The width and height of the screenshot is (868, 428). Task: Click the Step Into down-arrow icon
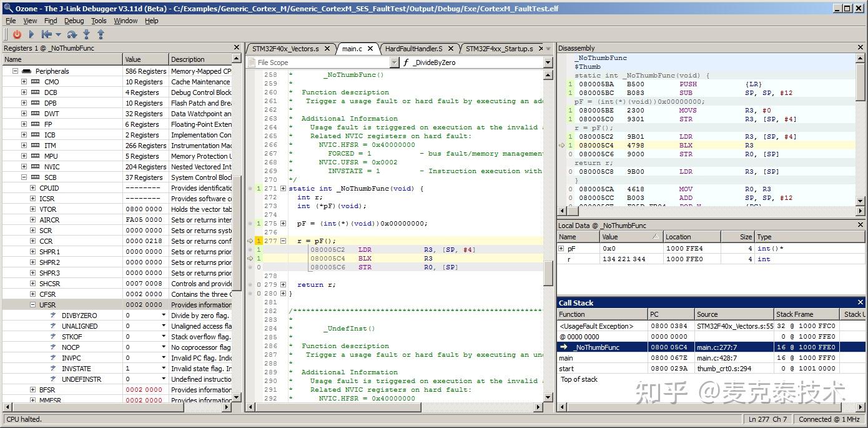86,35
